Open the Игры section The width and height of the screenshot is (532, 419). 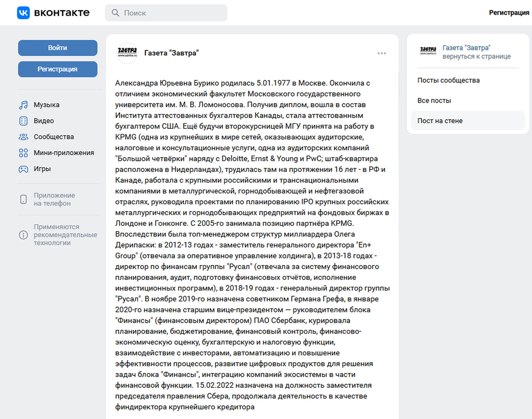(x=42, y=169)
